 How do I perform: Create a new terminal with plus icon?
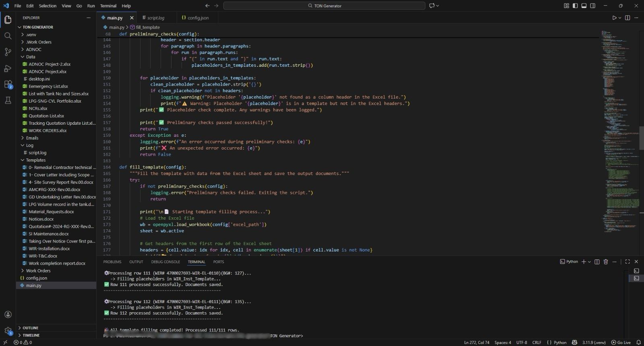(584, 262)
